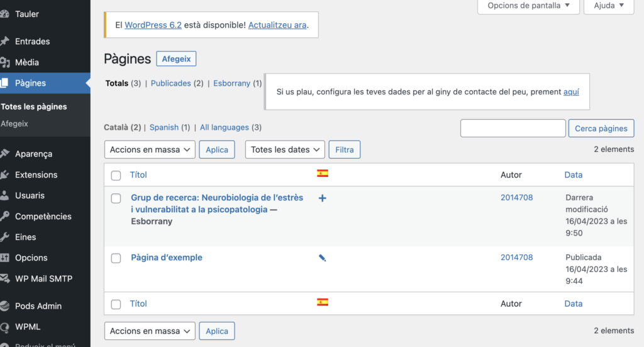Toggle the select-all checkbox in the header
The width and height of the screenshot is (644, 347).
tap(116, 176)
